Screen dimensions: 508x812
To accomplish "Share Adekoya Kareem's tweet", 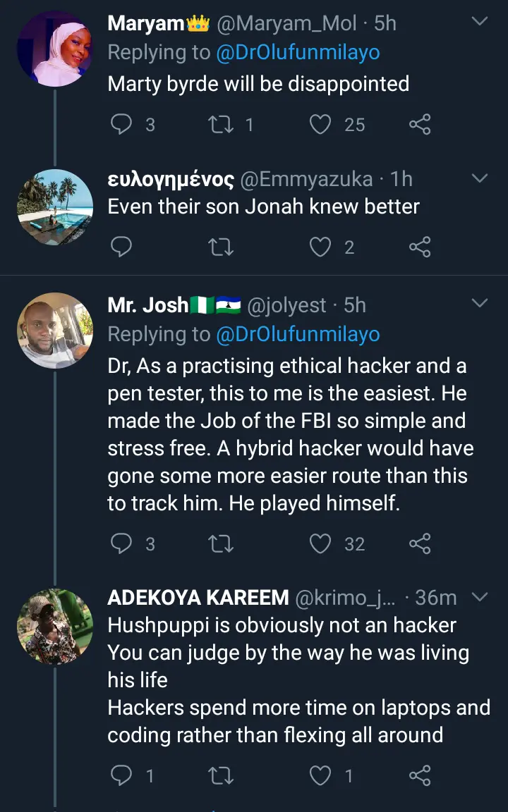I will tap(420, 776).
